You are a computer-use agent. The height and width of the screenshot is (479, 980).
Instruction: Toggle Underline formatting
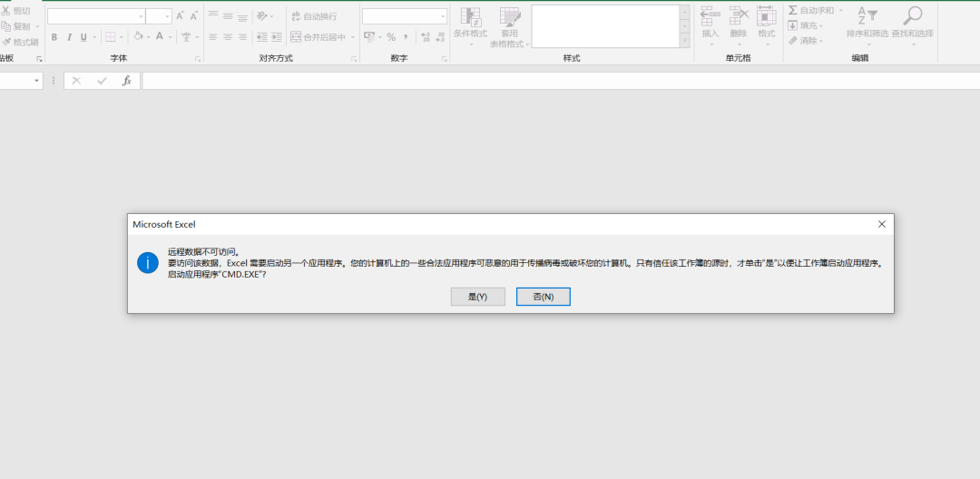click(x=83, y=37)
